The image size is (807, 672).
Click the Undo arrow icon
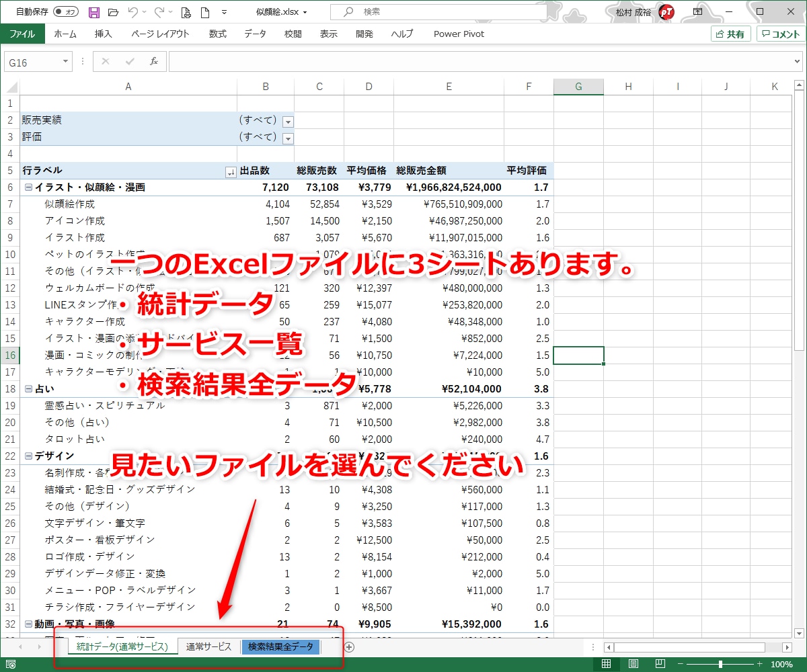click(132, 12)
